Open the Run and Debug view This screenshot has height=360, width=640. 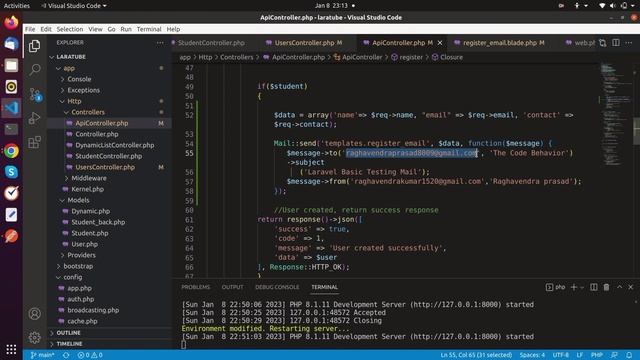pos(35,118)
